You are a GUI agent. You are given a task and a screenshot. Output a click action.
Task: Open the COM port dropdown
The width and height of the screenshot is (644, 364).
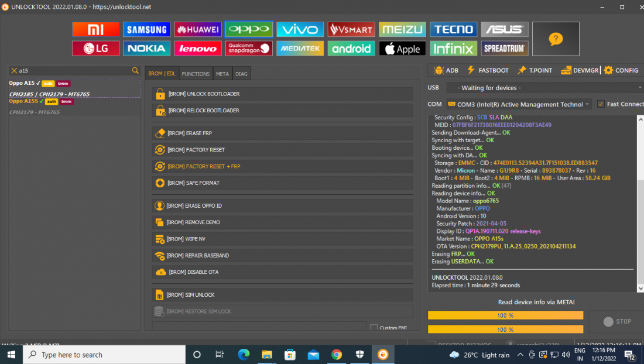[519, 104]
